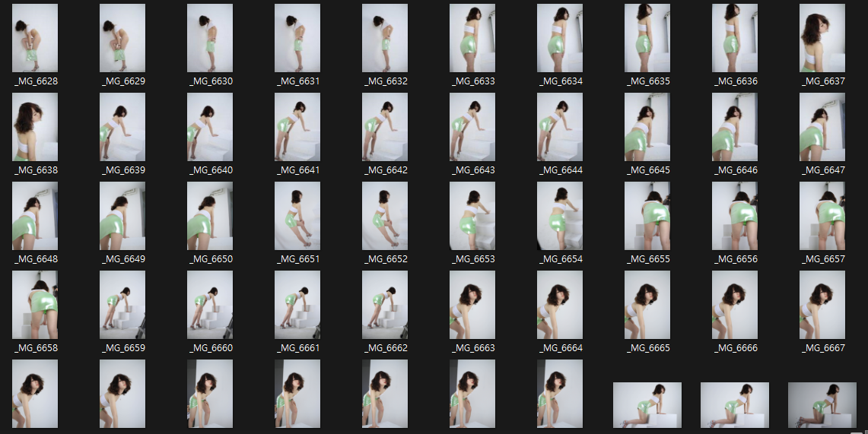Screen dimensions: 868x434
Task: Select the _MG_6628 image thumbnail
Action: click(35, 38)
